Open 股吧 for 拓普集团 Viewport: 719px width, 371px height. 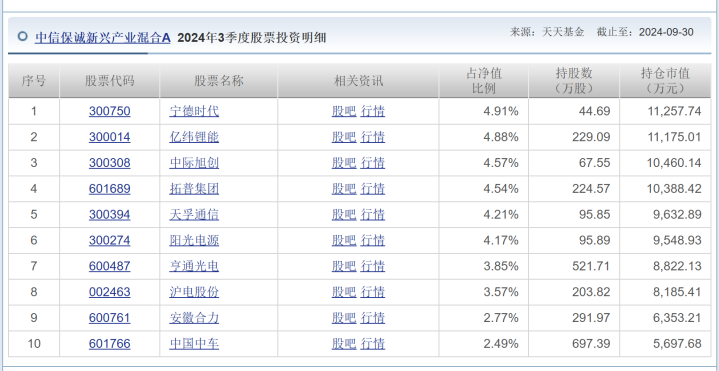pyautogui.click(x=344, y=188)
